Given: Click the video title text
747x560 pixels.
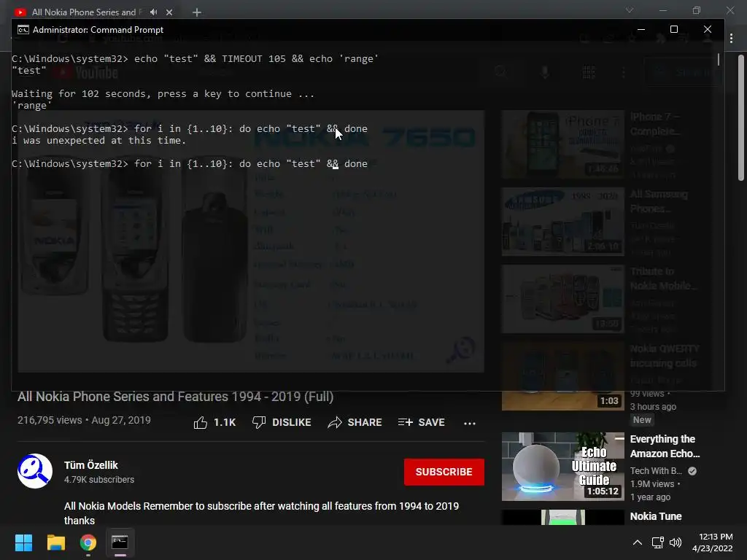Looking at the screenshot, I should tap(175, 396).
